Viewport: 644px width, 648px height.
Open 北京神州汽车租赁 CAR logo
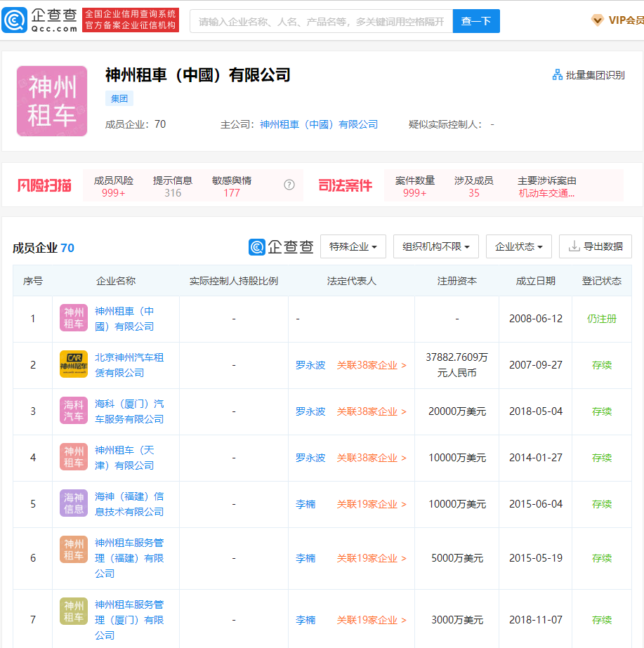(x=74, y=364)
